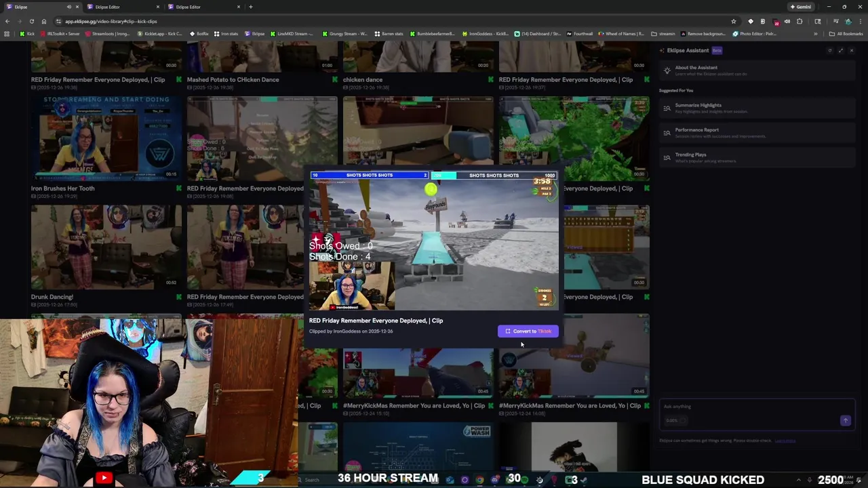Click Kick icon beside Drunk Dancing!
Screen dimensions: 868x488
pyautogui.click(x=179, y=297)
